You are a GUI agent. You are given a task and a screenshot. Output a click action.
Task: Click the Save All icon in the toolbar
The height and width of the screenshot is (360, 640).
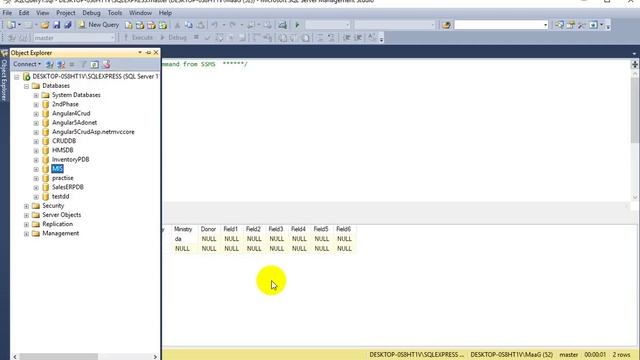point(68,25)
